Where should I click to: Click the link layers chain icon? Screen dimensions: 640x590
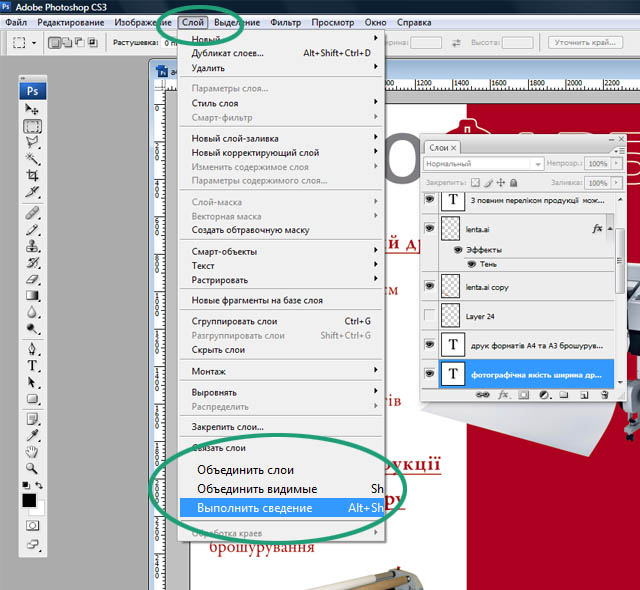[483, 395]
